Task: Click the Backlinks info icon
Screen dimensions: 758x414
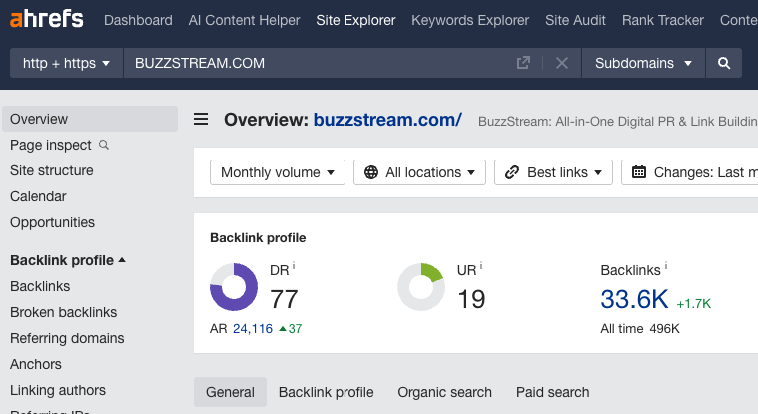Action: (666, 267)
